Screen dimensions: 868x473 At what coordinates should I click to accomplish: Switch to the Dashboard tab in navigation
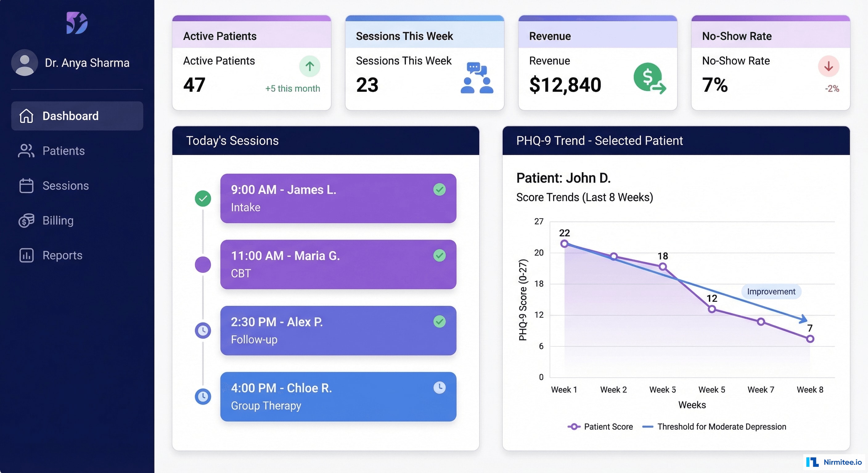click(71, 116)
